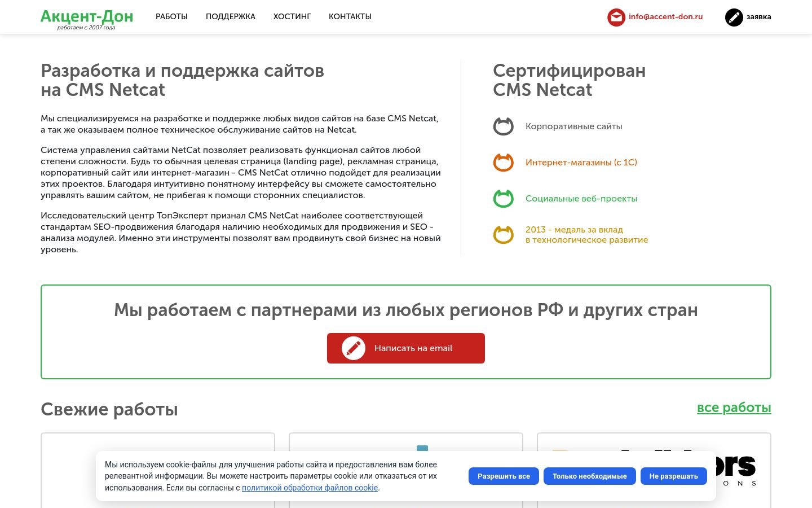Click the gray cat icon for Корпоративные сайты
The width and height of the screenshot is (812, 508).
click(x=504, y=126)
